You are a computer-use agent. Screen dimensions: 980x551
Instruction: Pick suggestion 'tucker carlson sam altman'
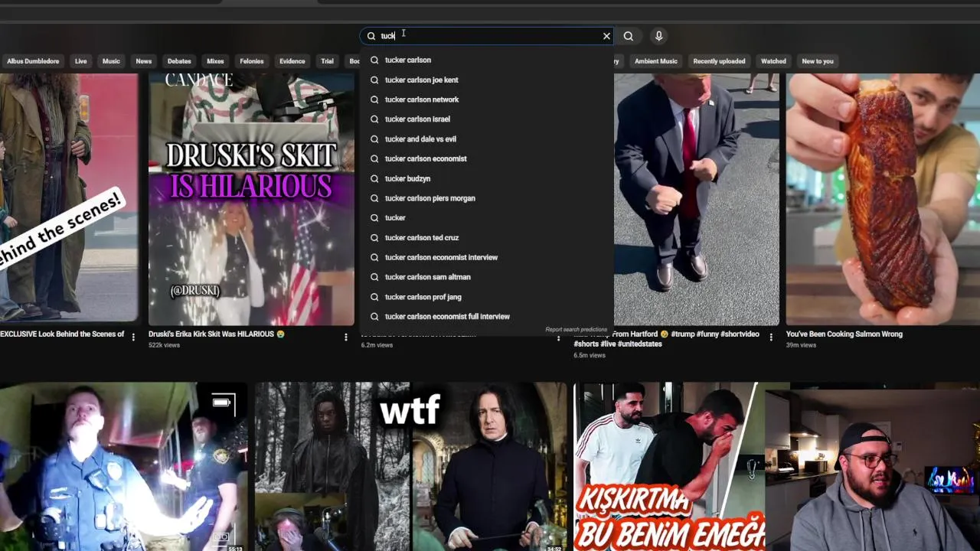pos(487,277)
